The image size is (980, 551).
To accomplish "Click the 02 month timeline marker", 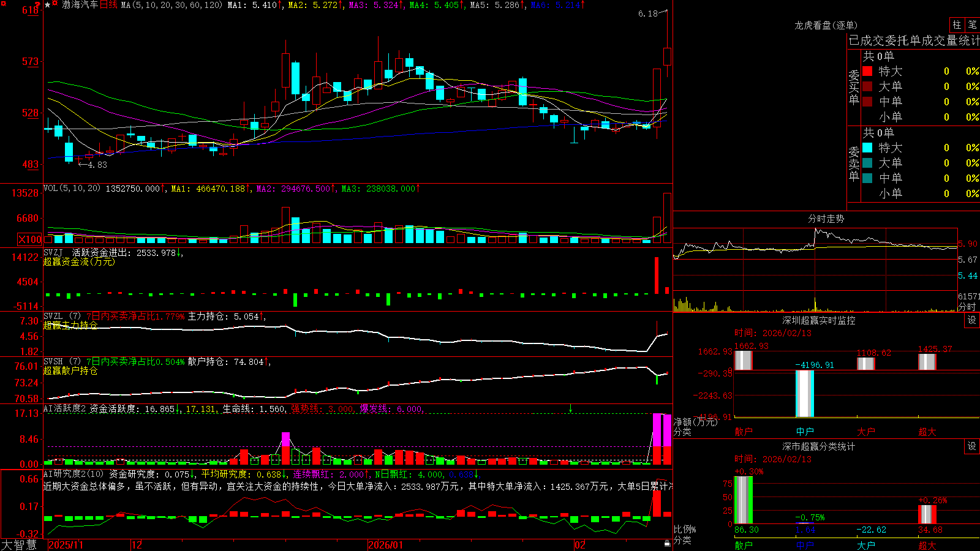I will 579,544.
